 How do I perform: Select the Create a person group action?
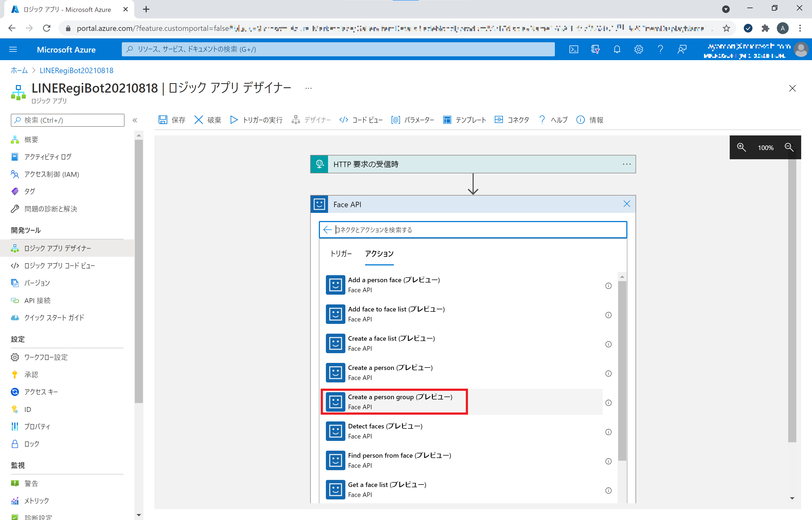click(x=394, y=401)
